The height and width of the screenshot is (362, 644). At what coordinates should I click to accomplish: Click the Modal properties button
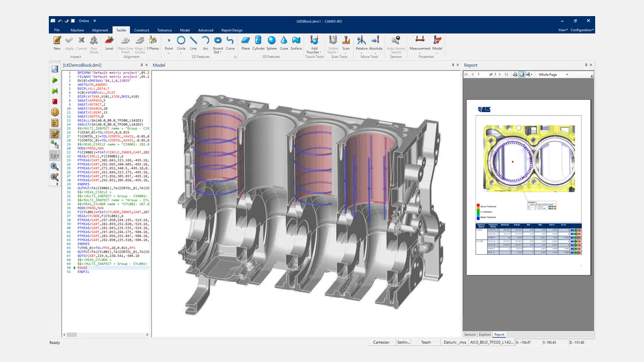tap(437, 43)
